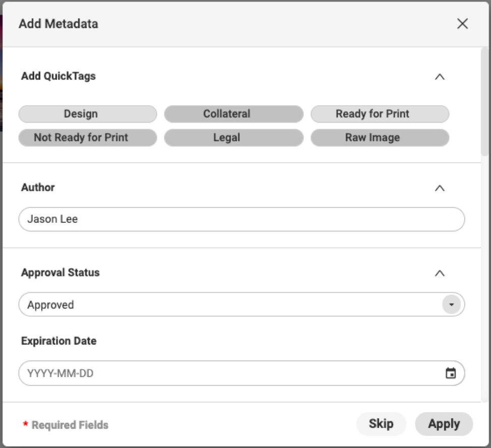491x448 pixels.
Task: Apply the metadata changes
Action: pyautogui.click(x=444, y=424)
